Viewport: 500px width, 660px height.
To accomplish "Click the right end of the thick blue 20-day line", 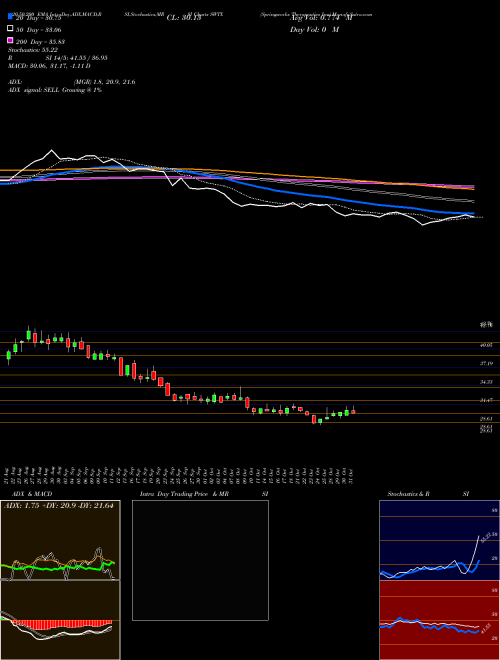I will pyautogui.click(x=473, y=213).
